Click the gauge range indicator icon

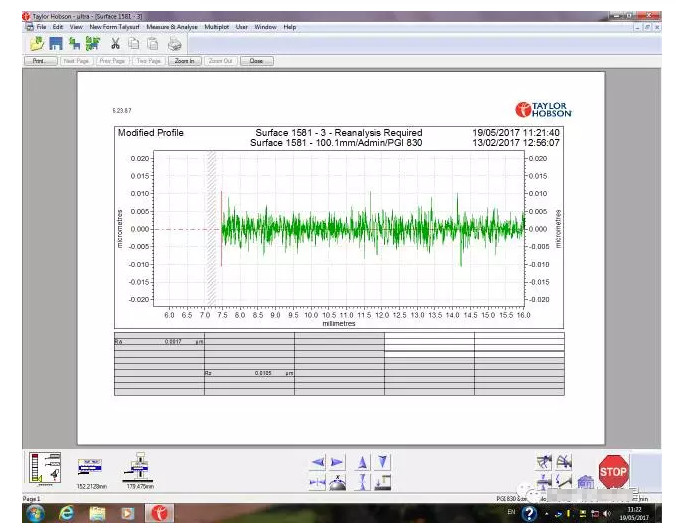point(46,466)
